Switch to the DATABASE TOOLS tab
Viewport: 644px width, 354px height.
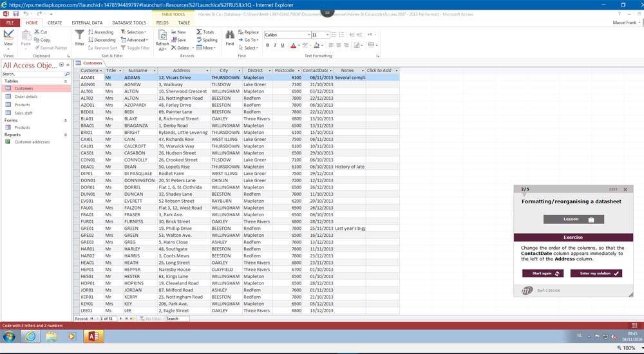point(129,23)
